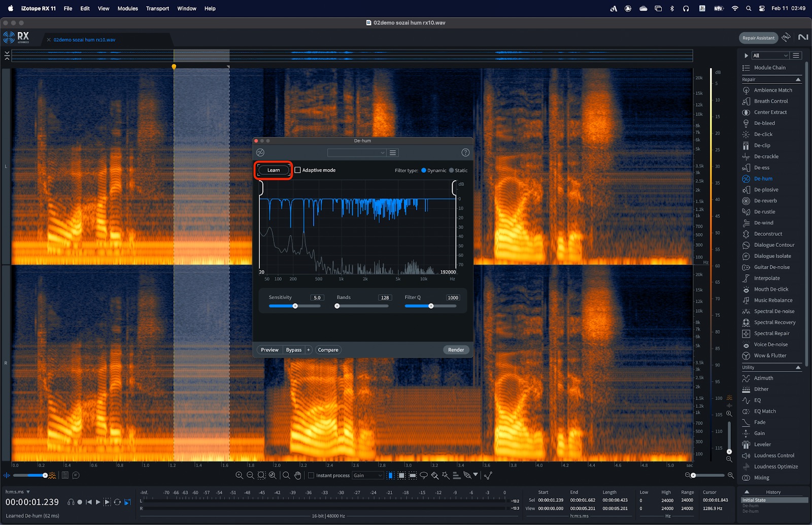Image resolution: width=812 pixels, height=525 pixels.
Task: Select the Magic Wand selection tool
Action: tap(446, 476)
